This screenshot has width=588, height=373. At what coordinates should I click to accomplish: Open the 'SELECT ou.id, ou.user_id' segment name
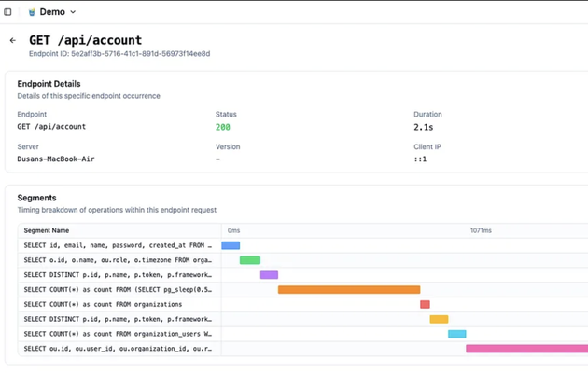pos(118,349)
